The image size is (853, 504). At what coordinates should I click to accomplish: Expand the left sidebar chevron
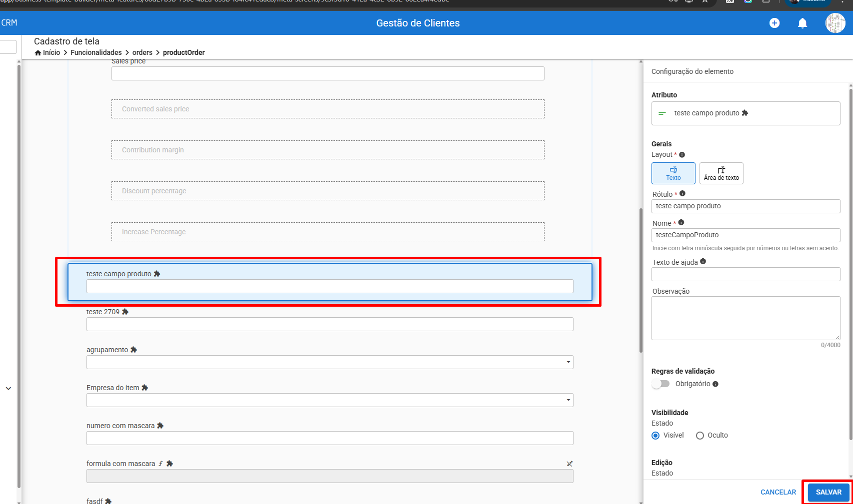tap(8, 388)
